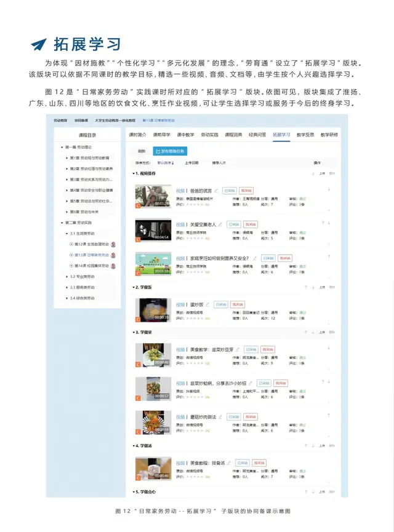Pencil icon beside 家庭烹饪如何做到营养又安全
Viewport: 394px width, 532px height.
click(254, 258)
